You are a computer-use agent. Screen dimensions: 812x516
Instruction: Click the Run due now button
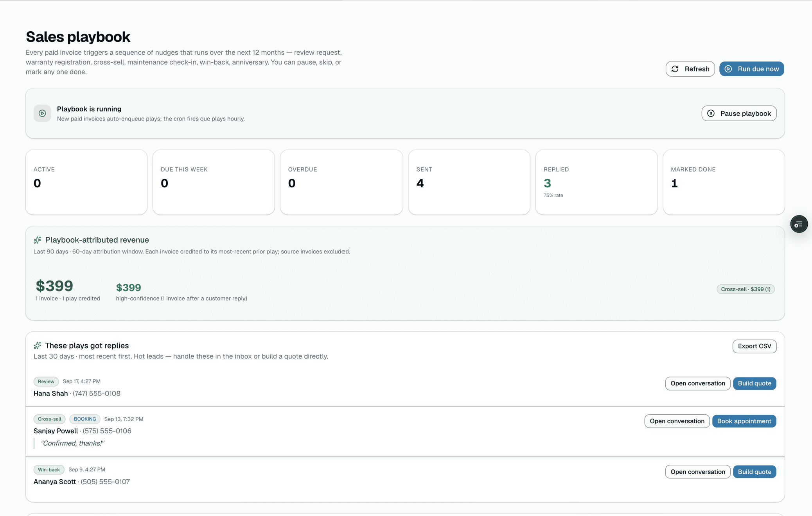(x=751, y=69)
